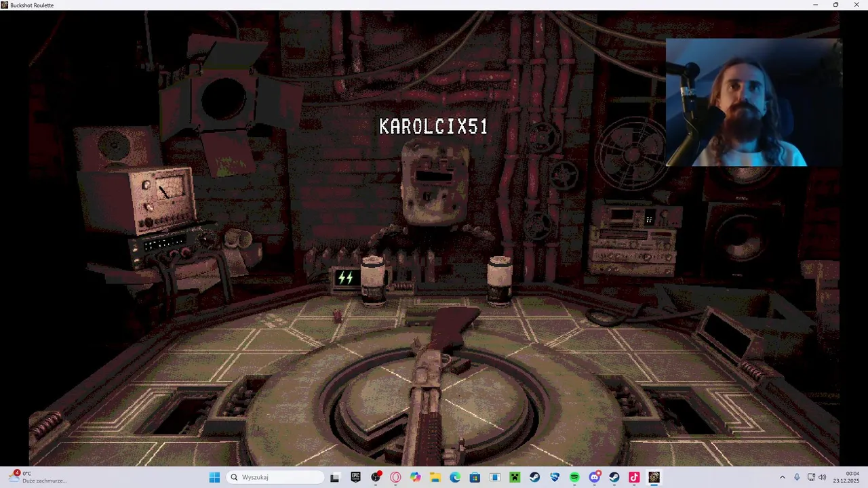Open File Explorer from the taskbar
Image resolution: width=868 pixels, height=488 pixels.
pos(435,477)
